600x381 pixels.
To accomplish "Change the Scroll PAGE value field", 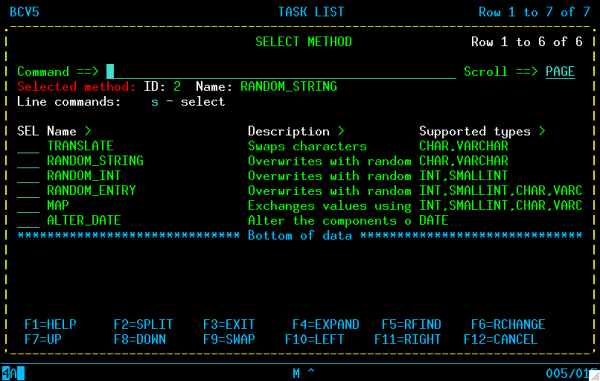I will tap(560, 72).
